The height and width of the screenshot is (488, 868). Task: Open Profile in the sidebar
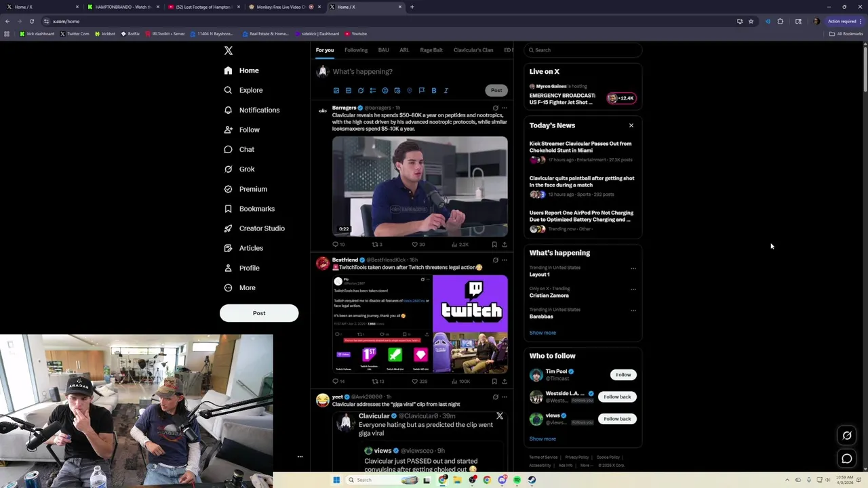tap(241, 268)
